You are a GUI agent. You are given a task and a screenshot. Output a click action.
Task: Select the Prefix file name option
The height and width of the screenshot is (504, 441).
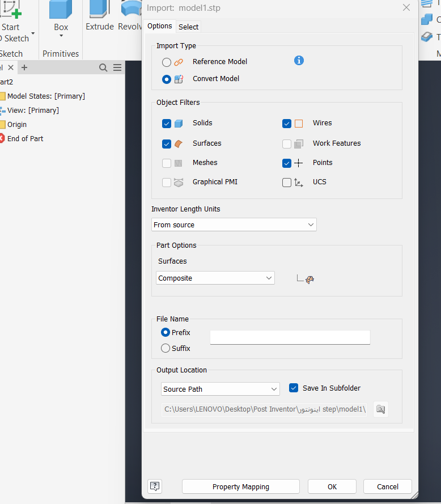click(165, 332)
